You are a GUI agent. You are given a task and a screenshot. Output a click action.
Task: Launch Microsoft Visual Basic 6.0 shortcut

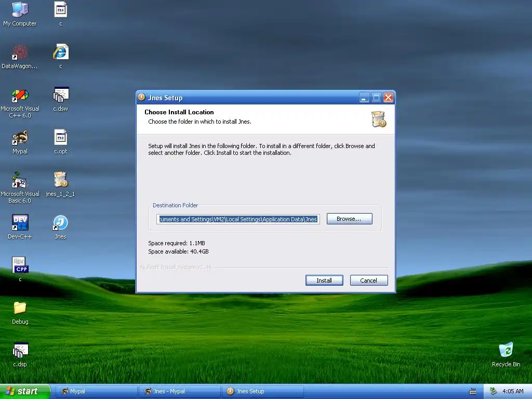20,188
